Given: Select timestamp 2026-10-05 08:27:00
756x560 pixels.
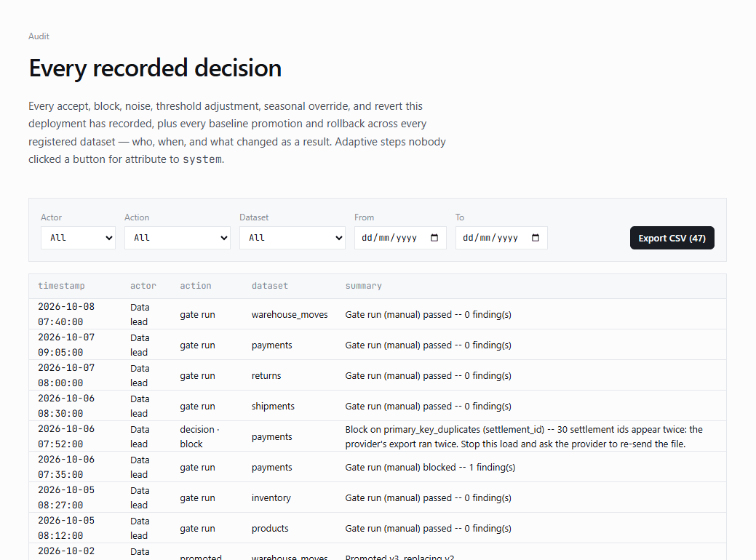Looking at the screenshot, I should (x=66, y=497).
